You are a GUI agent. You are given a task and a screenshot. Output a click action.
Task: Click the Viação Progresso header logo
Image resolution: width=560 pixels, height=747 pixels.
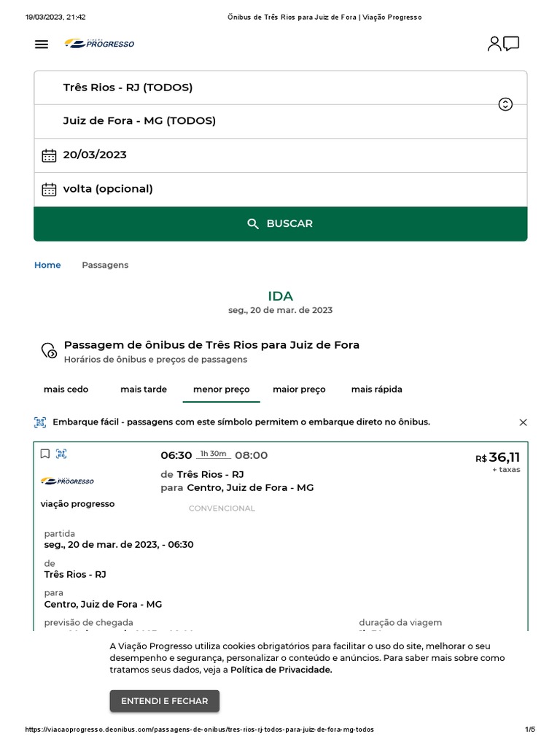(100, 44)
